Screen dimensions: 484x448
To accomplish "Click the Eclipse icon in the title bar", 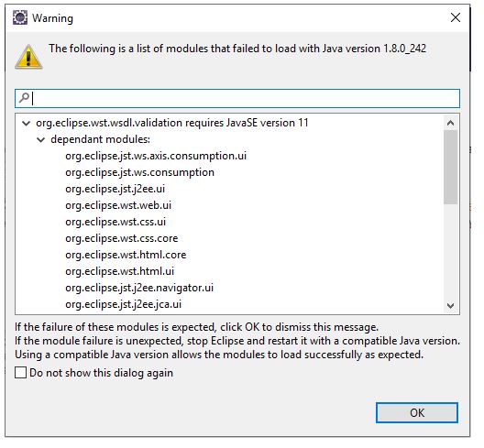I will [20, 17].
